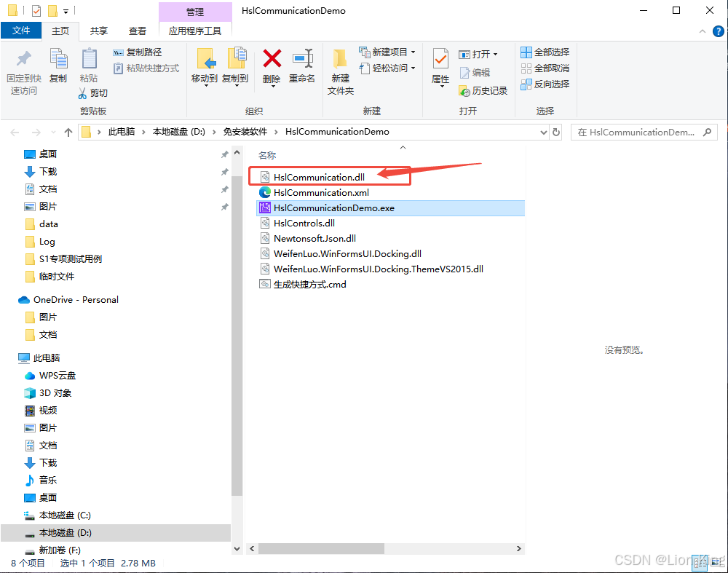Click the Rename (重命名) icon
Image resolution: width=728 pixels, height=573 pixels.
303,59
